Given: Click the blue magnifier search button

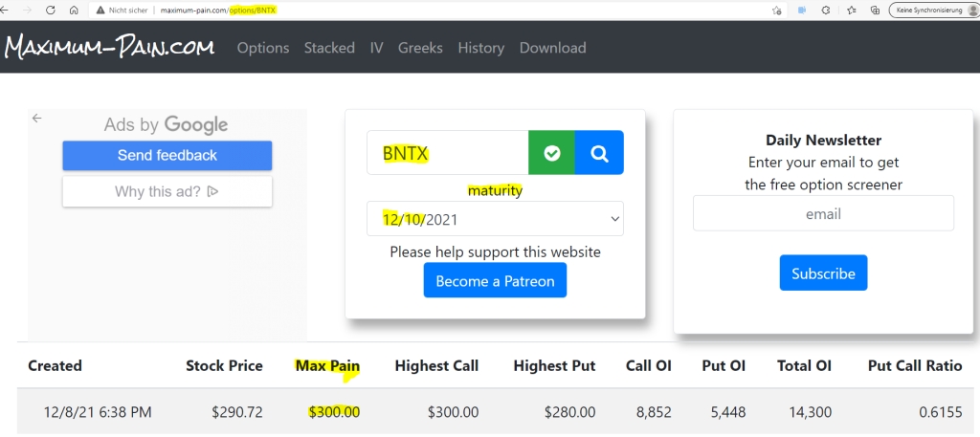Looking at the screenshot, I should [x=599, y=153].
